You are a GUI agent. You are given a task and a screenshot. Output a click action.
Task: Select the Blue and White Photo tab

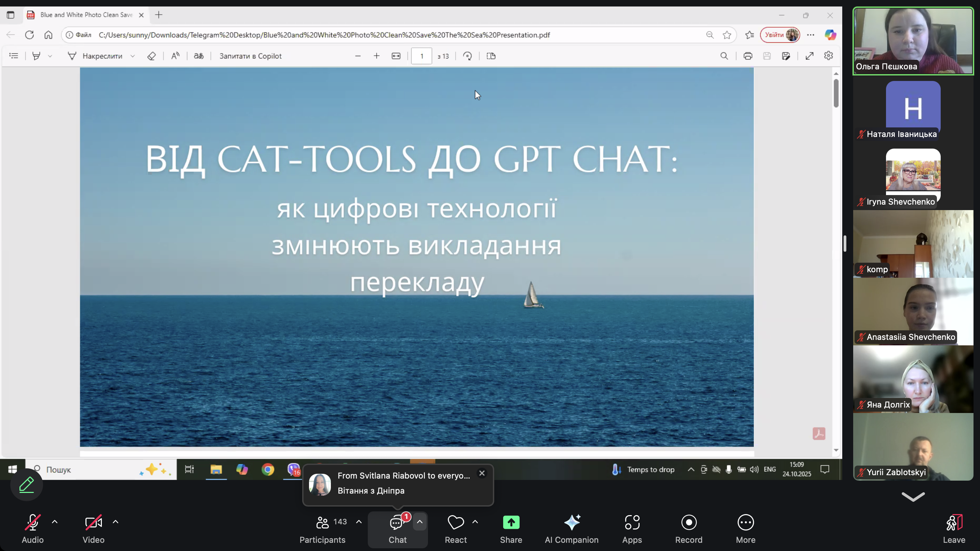point(85,15)
